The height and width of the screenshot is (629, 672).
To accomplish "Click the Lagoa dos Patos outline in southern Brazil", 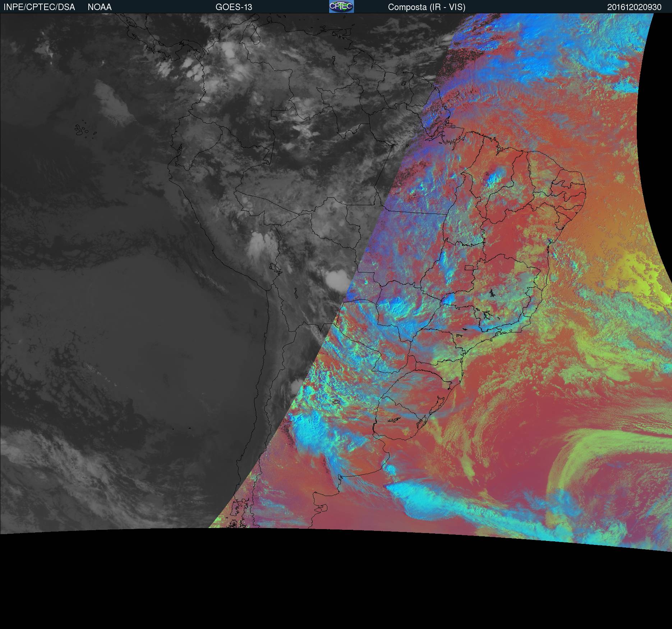I will tap(437, 407).
